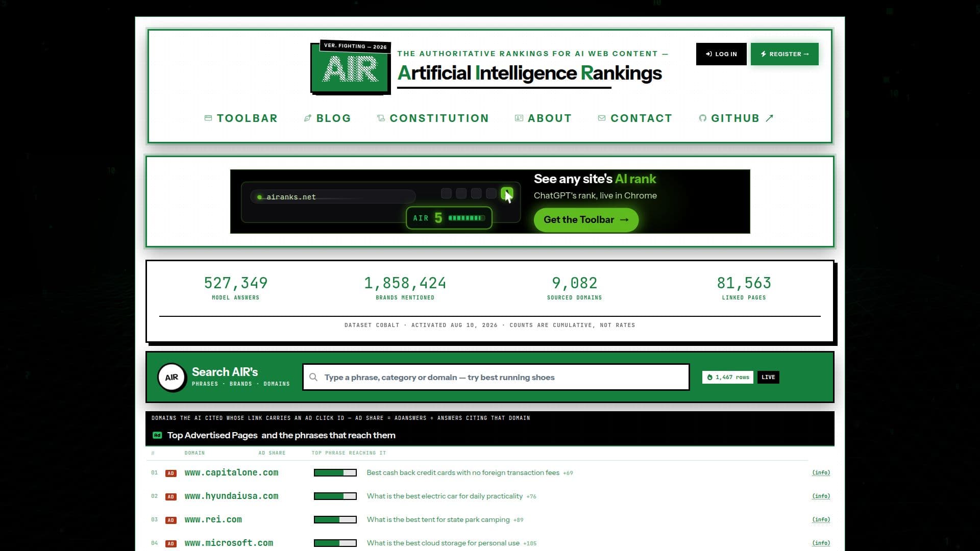
Task: Click the AIR logo in the header
Action: [351, 68]
